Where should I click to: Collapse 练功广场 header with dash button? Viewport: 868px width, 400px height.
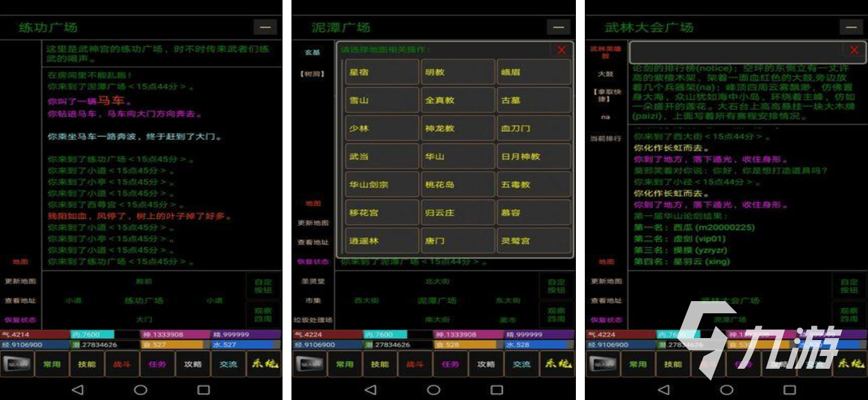click(265, 27)
